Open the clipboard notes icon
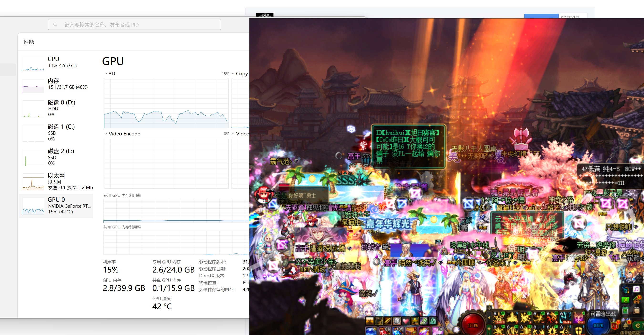Screen dimensions: 644x335 637,310
